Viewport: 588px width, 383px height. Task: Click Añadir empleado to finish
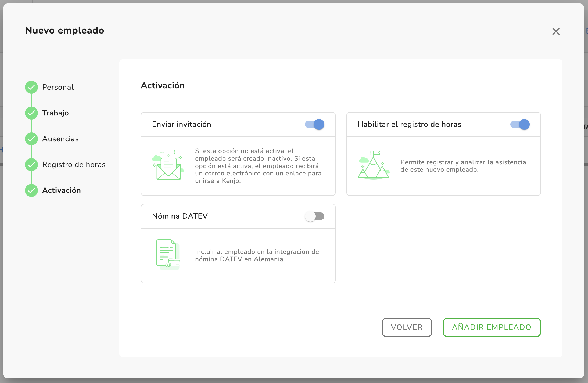(492, 327)
